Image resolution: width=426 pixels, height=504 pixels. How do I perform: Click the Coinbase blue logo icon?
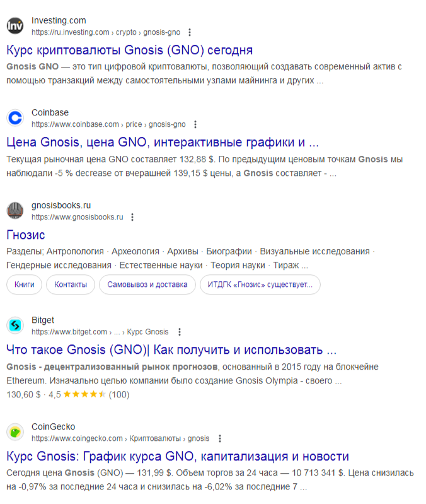point(15,118)
